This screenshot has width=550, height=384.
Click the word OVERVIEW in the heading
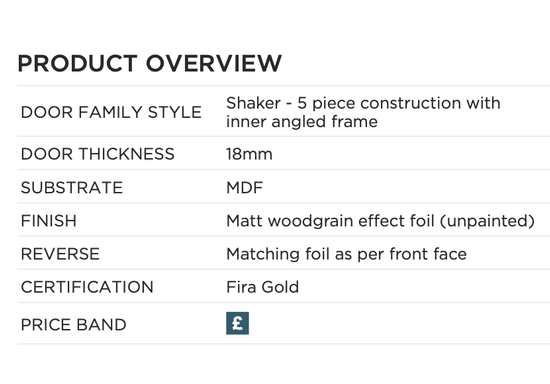214,63
